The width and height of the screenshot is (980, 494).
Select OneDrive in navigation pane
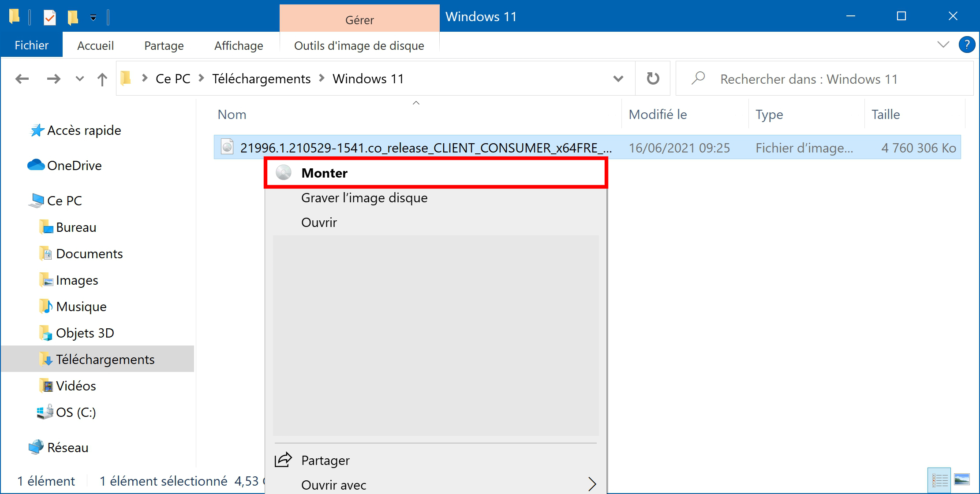pyautogui.click(x=74, y=166)
